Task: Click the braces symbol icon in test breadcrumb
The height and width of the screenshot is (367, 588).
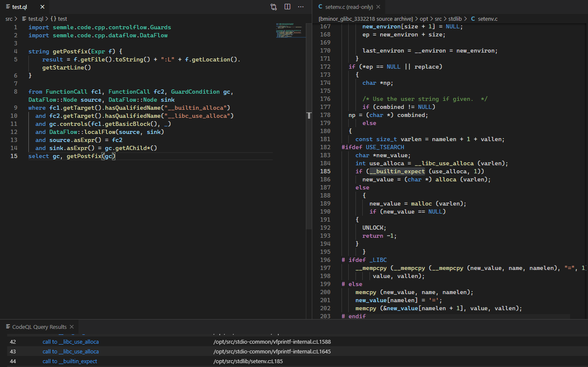Action: click(x=53, y=19)
